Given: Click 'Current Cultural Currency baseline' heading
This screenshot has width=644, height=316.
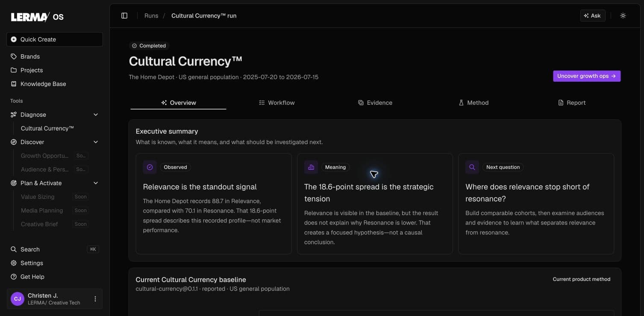Looking at the screenshot, I should pyautogui.click(x=191, y=280).
